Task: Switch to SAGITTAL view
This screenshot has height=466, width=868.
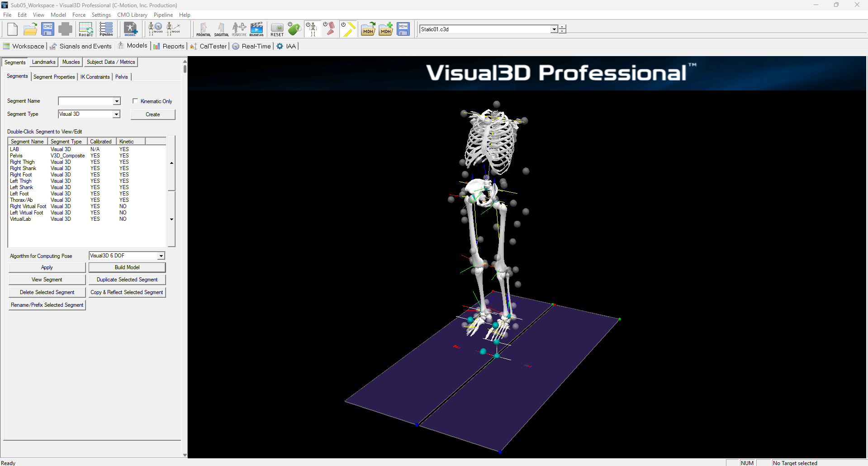Action: click(221, 29)
